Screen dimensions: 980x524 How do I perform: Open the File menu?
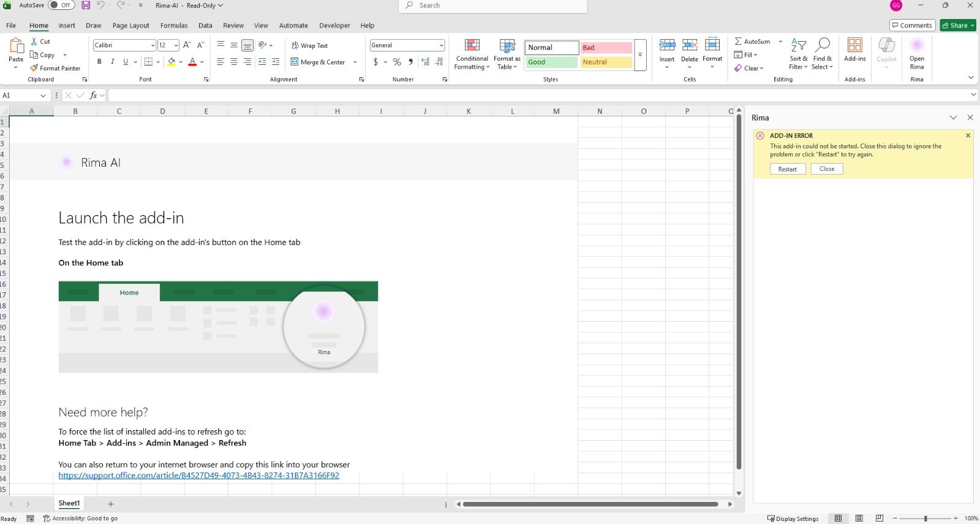[11, 26]
